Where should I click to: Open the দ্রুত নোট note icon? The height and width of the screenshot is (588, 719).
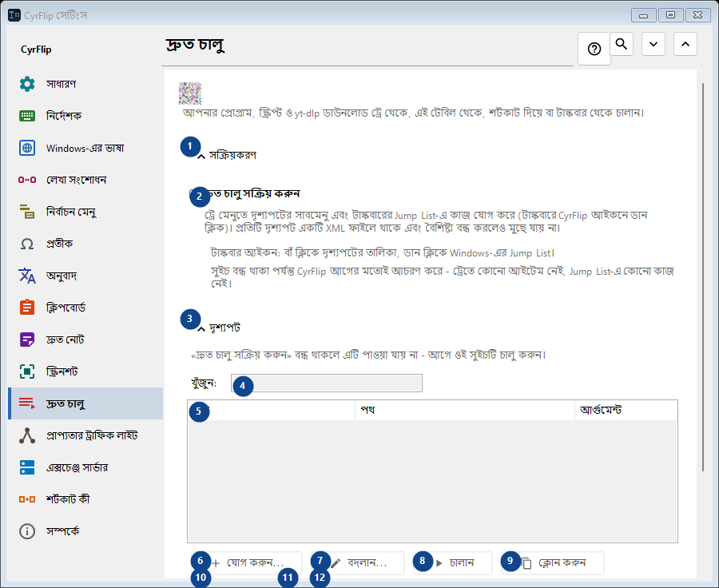27,340
